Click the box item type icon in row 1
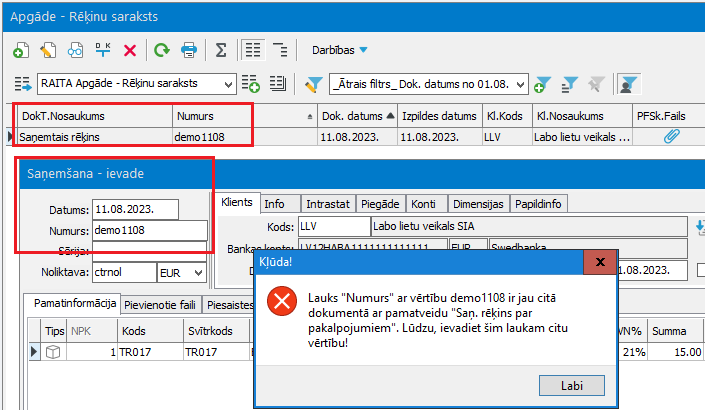 coord(53,352)
